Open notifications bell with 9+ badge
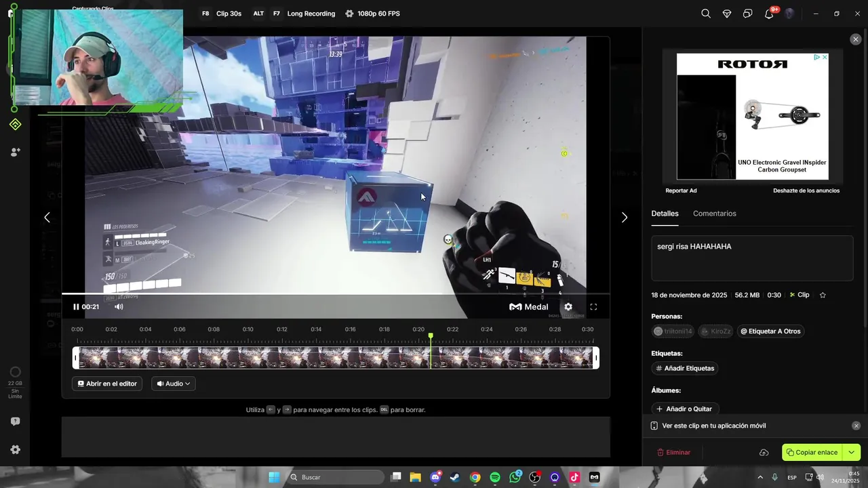Screen dimensions: 868x488 coord(770,13)
